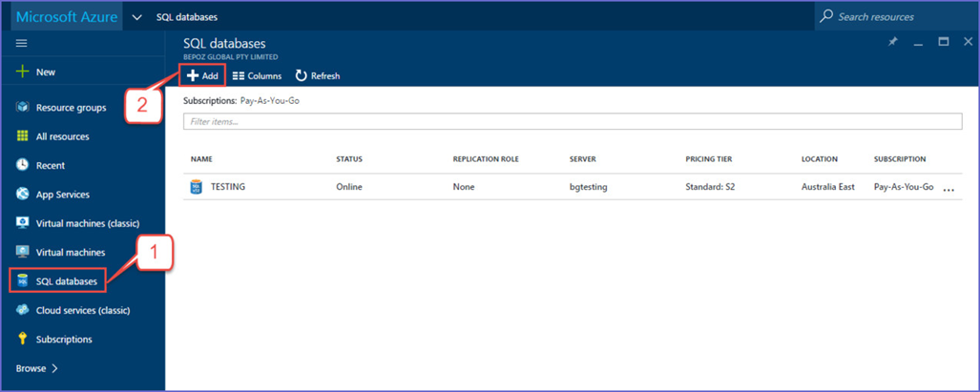The height and width of the screenshot is (392, 980).
Task: Click the Refresh circular arrow icon
Action: coord(301,76)
